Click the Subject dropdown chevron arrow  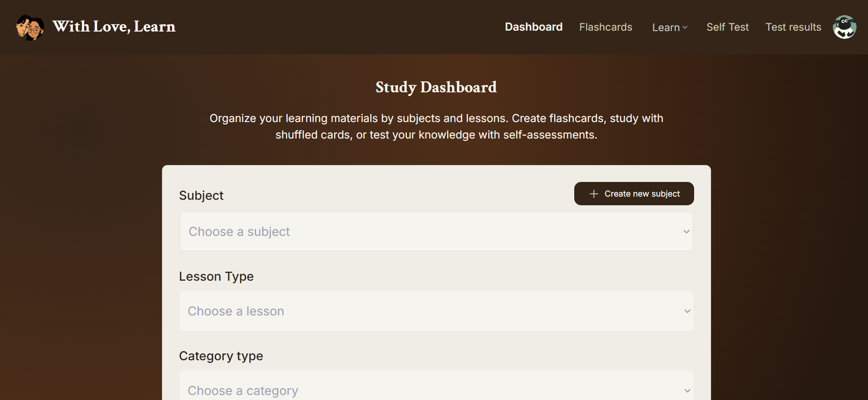click(x=686, y=232)
